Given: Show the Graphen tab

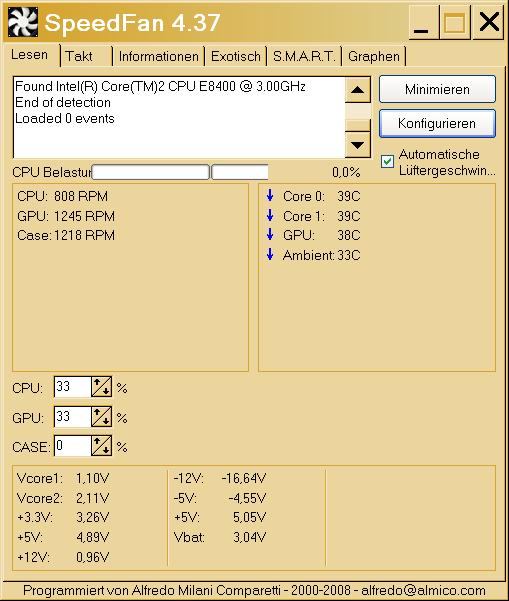Looking at the screenshot, I should [x=374, y=56].
